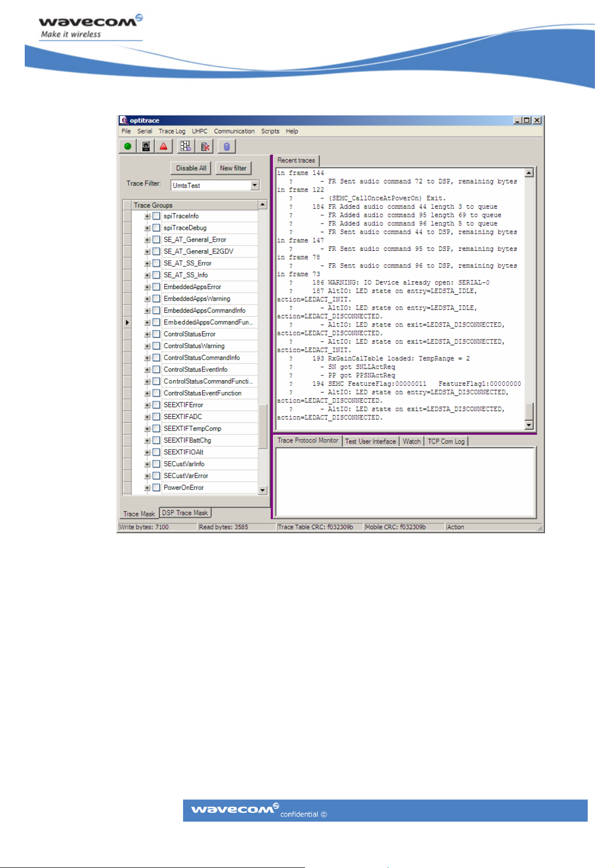Open the UHPC menu
Screen dimensions: 614x868
pyautogui.click(x=200, y=131)
